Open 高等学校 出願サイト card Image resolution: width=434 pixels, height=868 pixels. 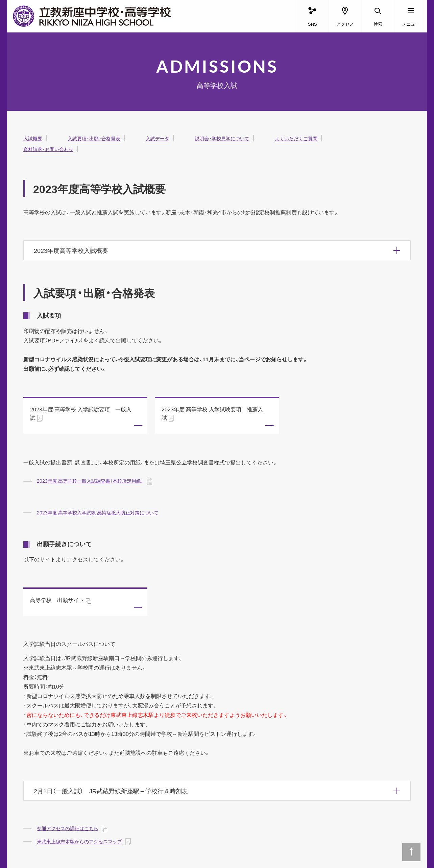click(85, 602)
